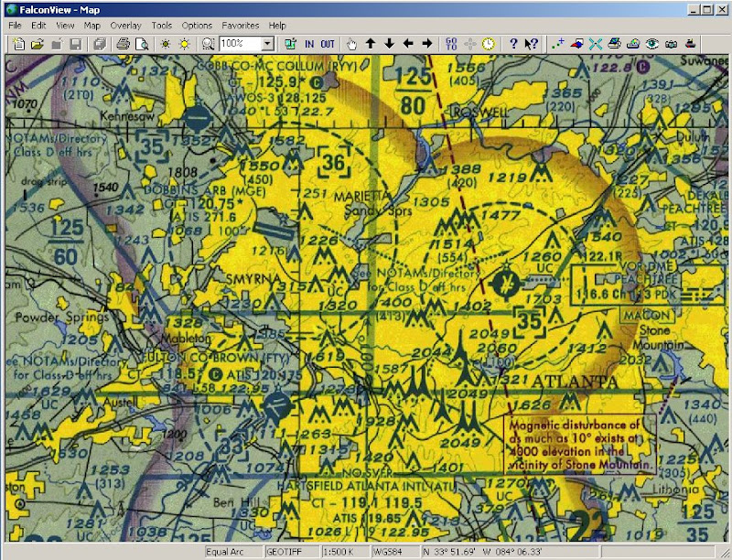Click the Print icon
Viewport: 732px width, 560px height.
[124, 44]
